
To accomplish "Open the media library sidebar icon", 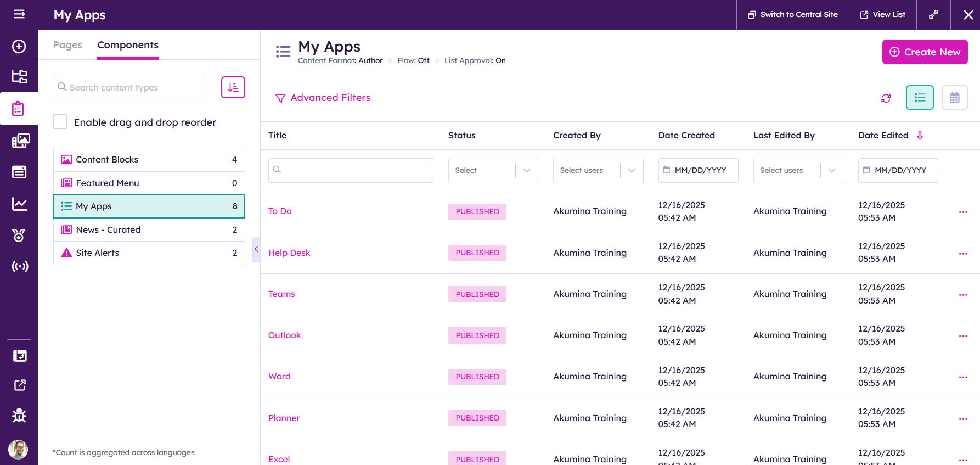I will point(19,141).
